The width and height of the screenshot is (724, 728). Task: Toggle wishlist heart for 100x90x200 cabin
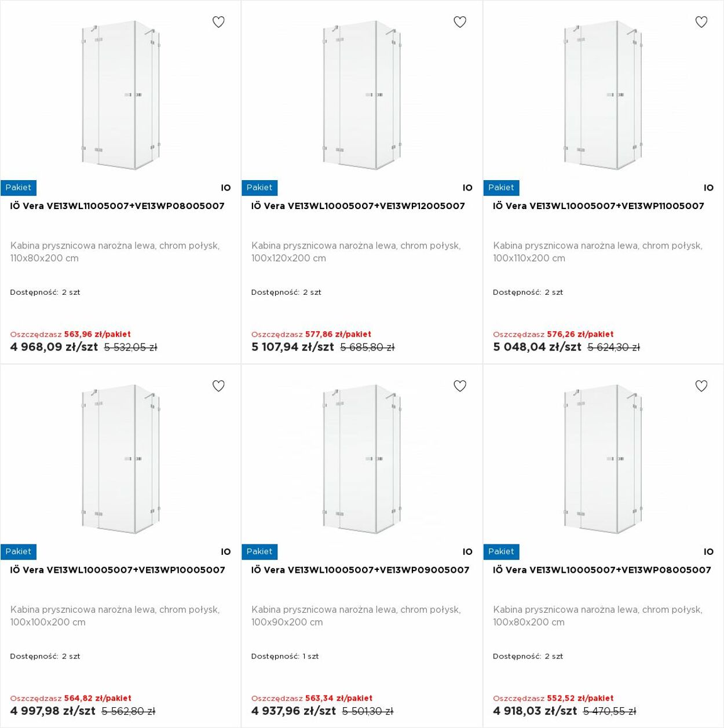pos(460,386)
